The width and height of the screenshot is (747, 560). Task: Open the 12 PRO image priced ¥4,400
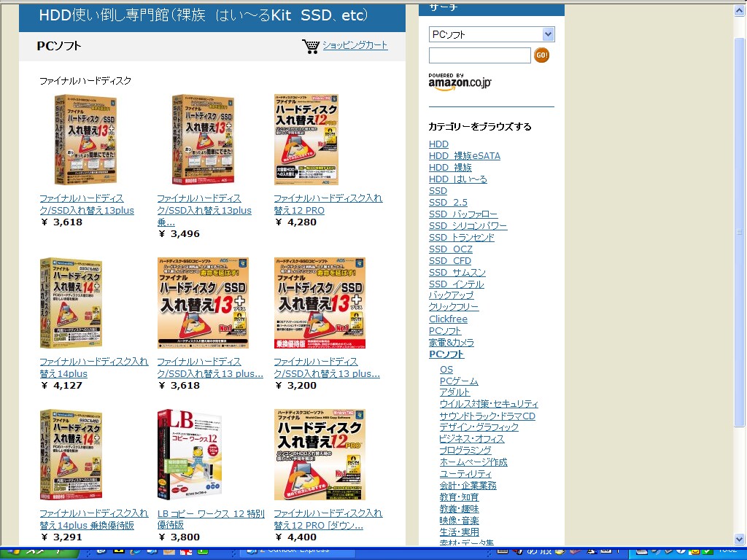(x=320, y=455)
